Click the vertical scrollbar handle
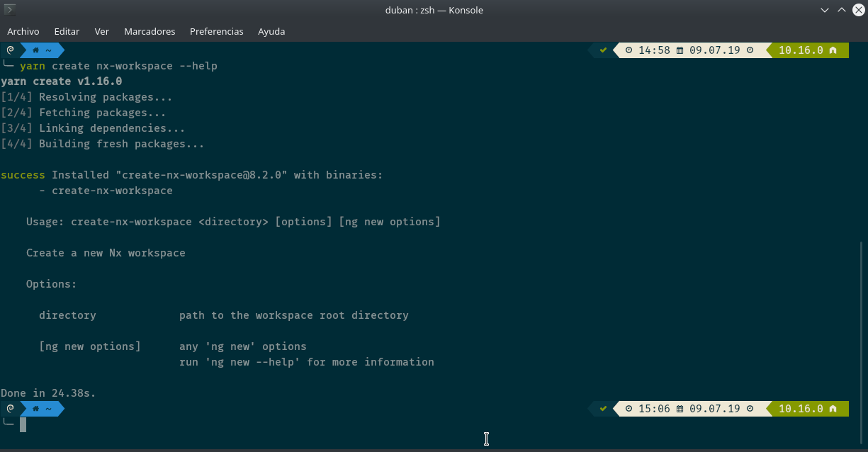Viewport: 868px width, 452px height. pos(862,344)
